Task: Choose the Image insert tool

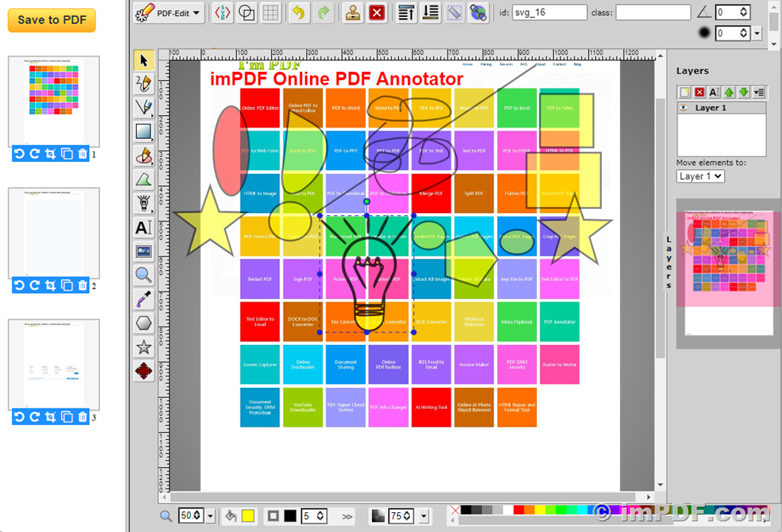Action: (x=144, y=251)
